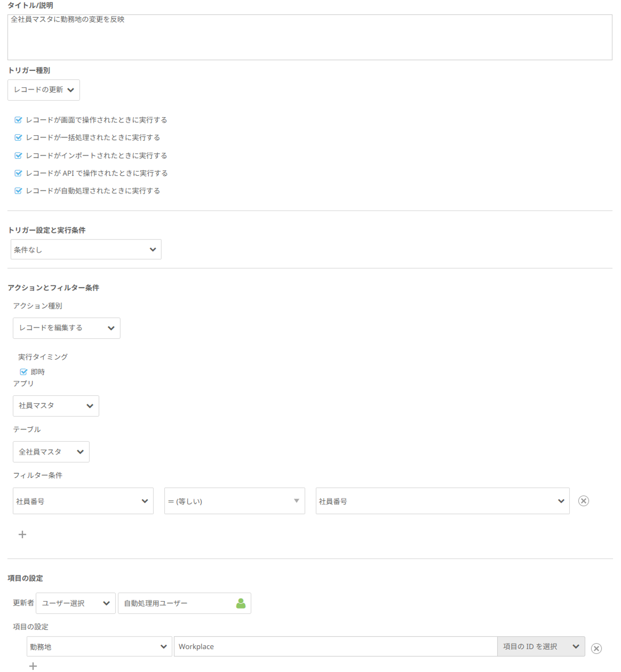Open the filter value dropdown 社員番号 on right
The image size is (621, 672).
443,501
